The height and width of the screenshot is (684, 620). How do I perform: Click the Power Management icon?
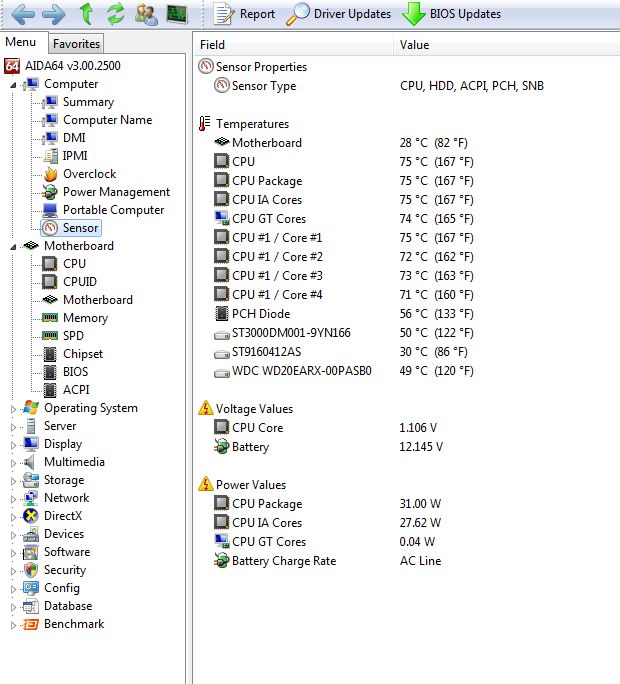[50, 192]
